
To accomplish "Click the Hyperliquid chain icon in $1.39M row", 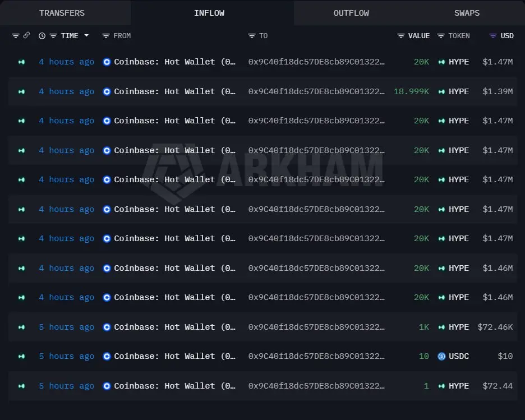I will coord(21,92).
